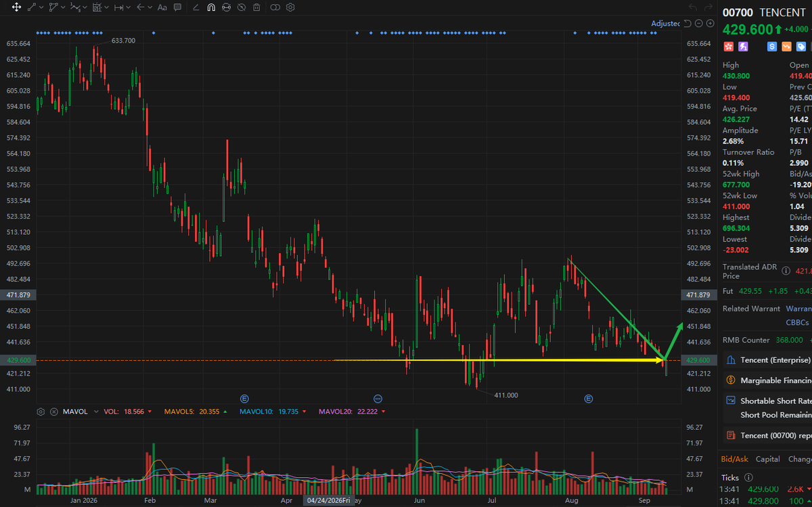Select the polygon shape drawing tool
Image resolution: width=812 pixels, height=507 pixels.
(x=53, y=8)
